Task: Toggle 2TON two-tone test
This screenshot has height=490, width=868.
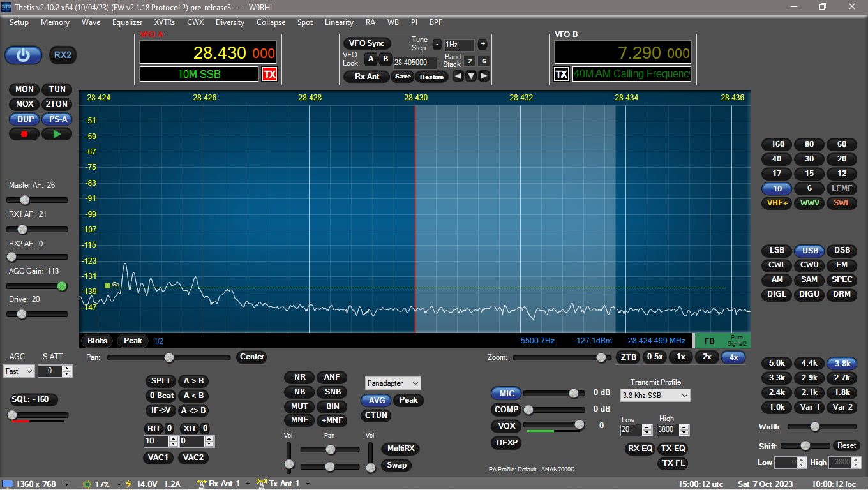Action: (x=57, y=104)
